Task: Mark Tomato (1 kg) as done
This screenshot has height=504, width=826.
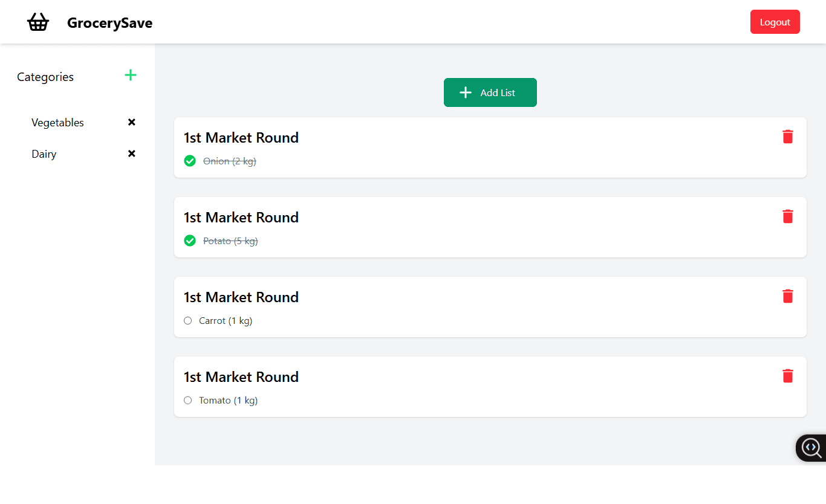Action: tap(187, 401)
